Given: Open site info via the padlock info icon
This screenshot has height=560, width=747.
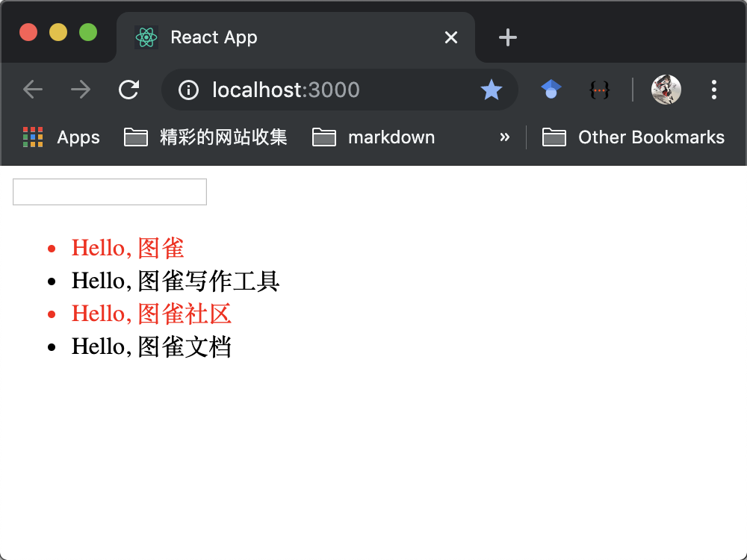Looking at the screenshot, I should click(x=186, y=90).
